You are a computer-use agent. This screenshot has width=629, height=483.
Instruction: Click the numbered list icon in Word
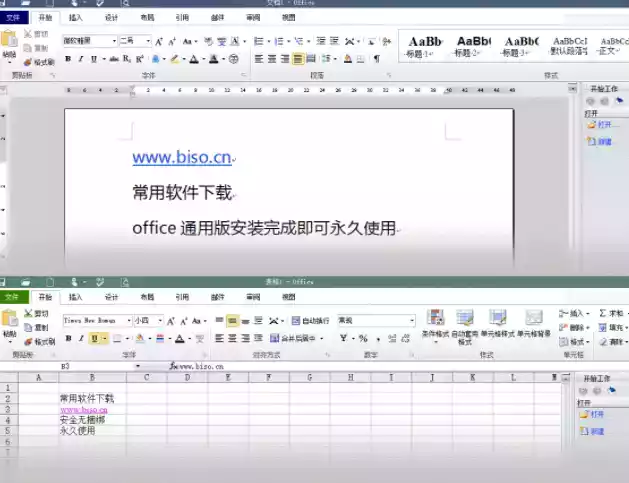(279, 41)
